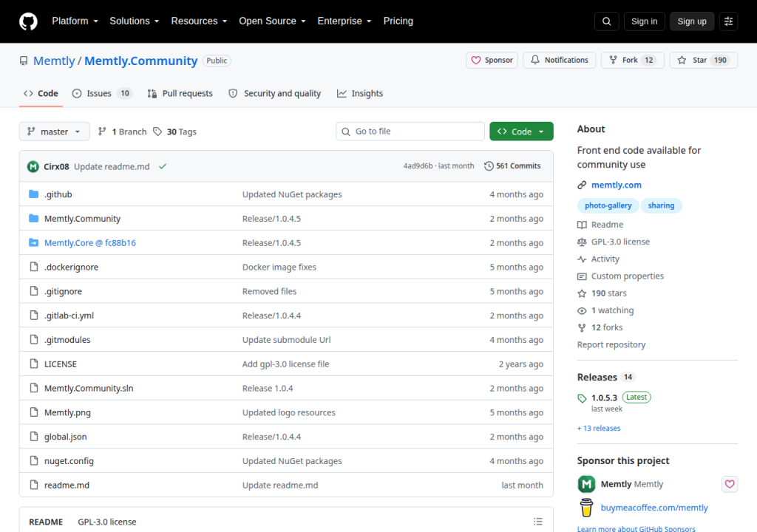This screenshot has height=532, width=757.
Task: Switch to the Pull requests tab
Action: pyautogui.click(x=180, y=93)
